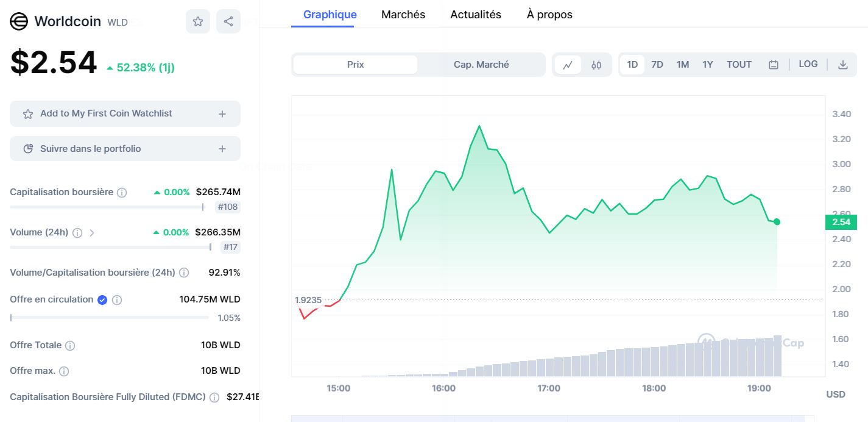Download the chart via the export icon
Screen dimensions: 868x422
[844, 64]
